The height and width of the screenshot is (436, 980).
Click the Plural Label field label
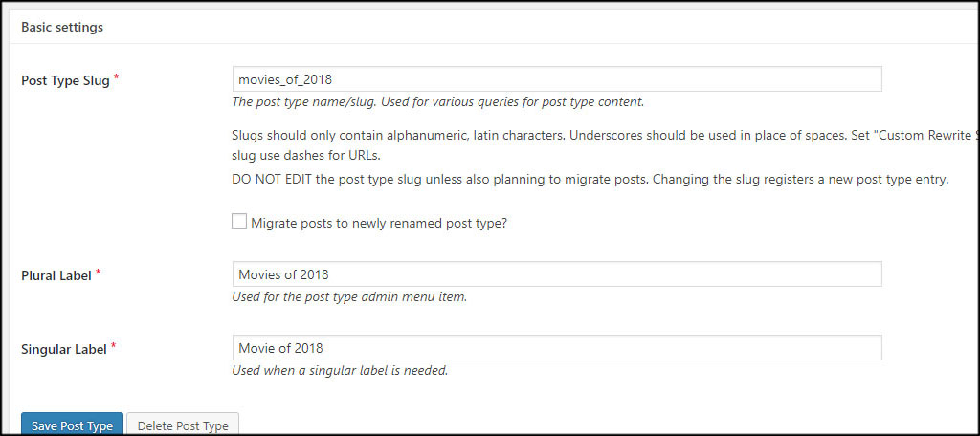[x=56, y=275]
